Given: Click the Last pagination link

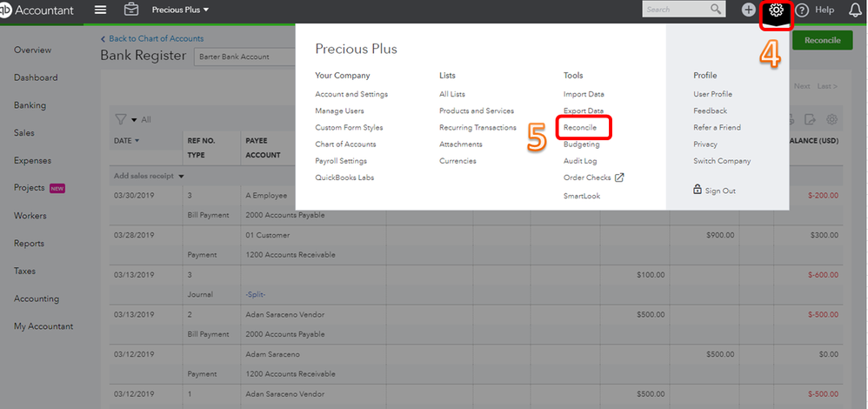Looking at the screenshot, I should (828, 86).
